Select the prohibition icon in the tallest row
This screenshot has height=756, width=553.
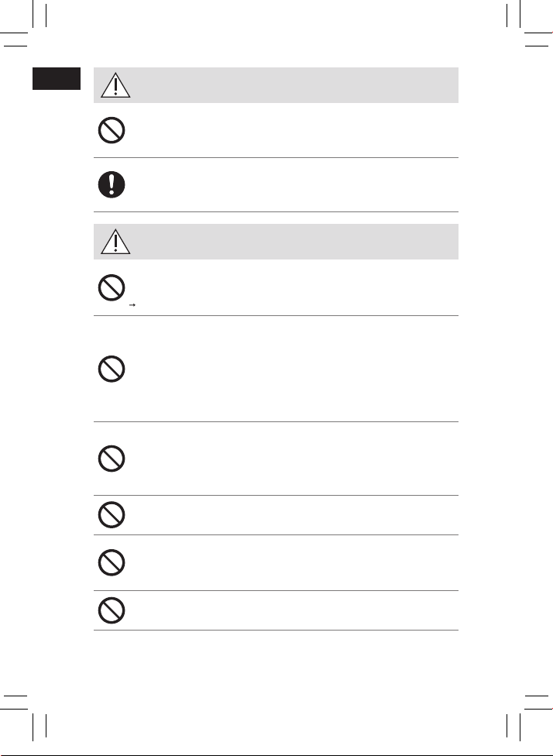pos(112,369)
